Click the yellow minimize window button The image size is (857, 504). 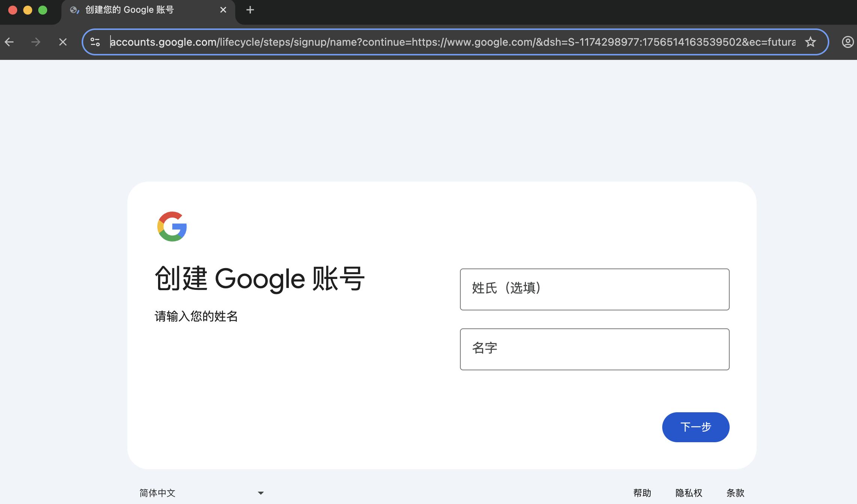click(28, 10)
